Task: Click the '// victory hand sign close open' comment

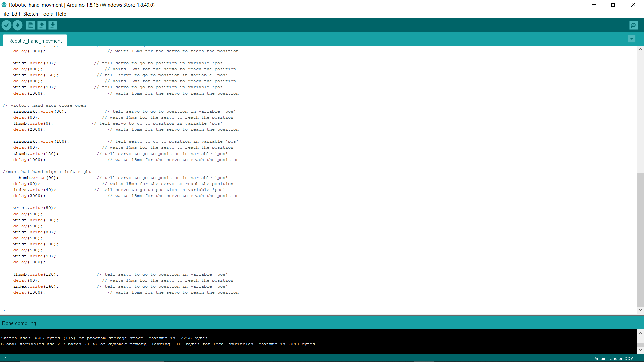Action: 44,105
